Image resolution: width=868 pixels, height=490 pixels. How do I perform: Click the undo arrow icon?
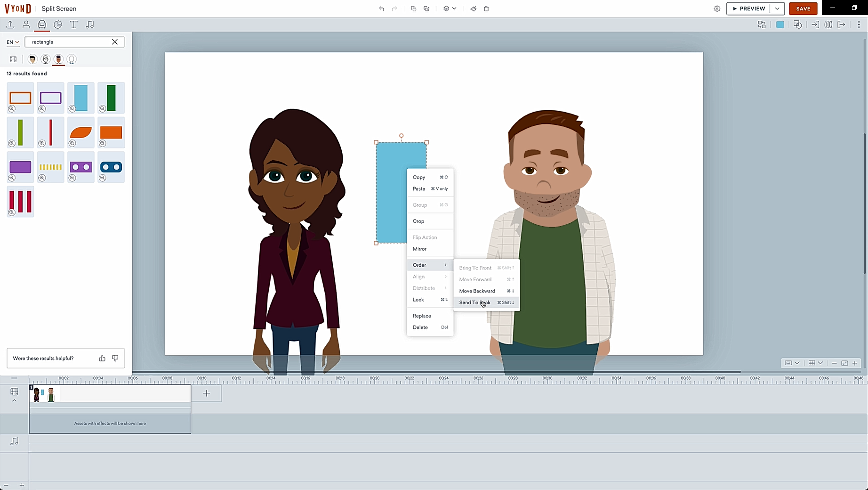click(x=381, y=8)
